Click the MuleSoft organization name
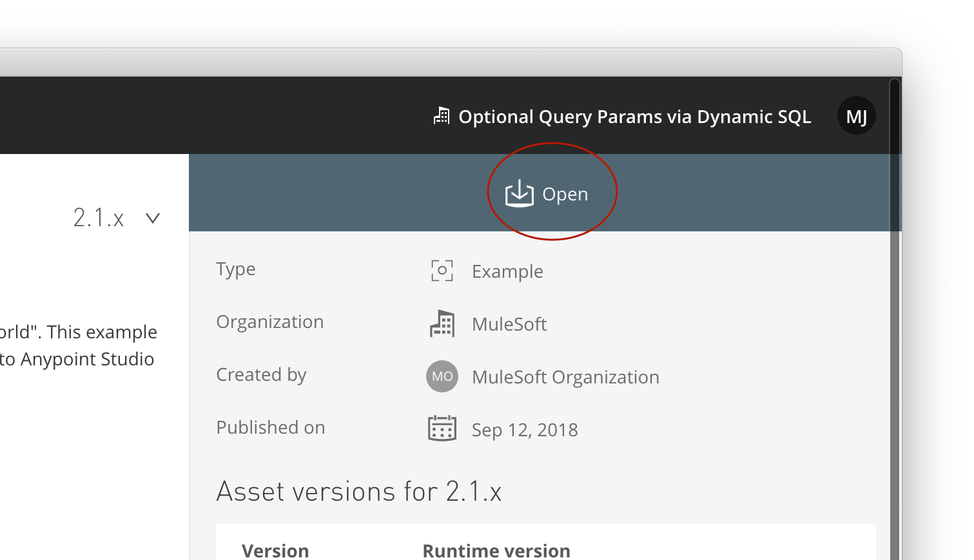Image resolution: width=974 pixels, height=560 pixels. pos(509,324)
